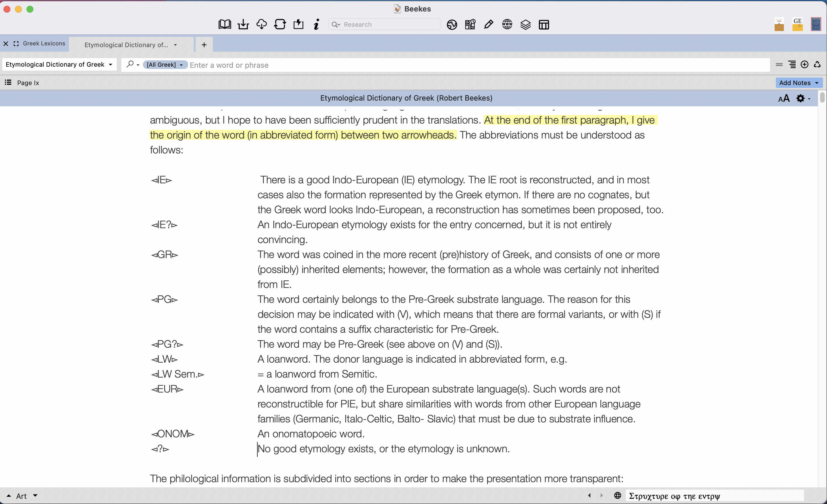Click the globe atlas icon
This screenshot has width=827, height=504.
tap(452, 24)
